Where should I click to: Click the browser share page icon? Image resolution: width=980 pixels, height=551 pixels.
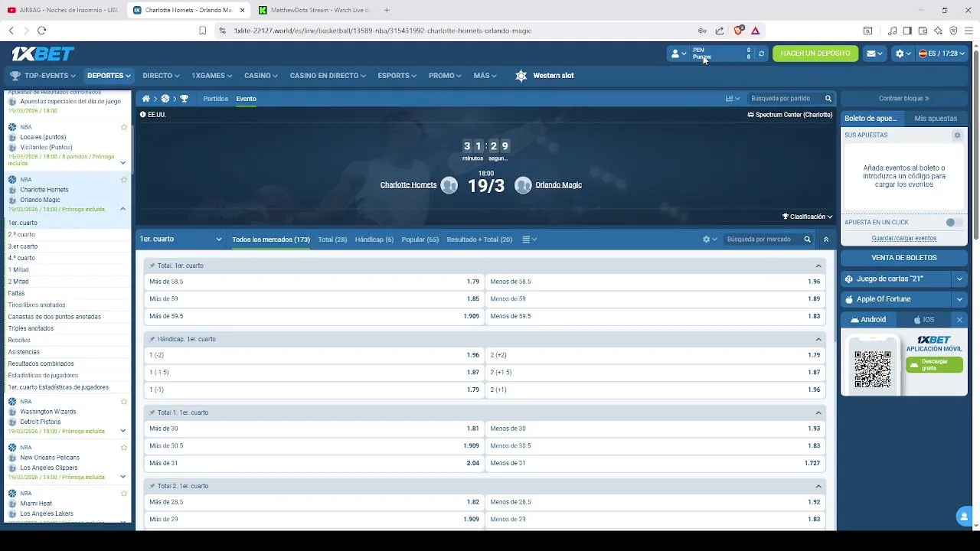point(720,31)
